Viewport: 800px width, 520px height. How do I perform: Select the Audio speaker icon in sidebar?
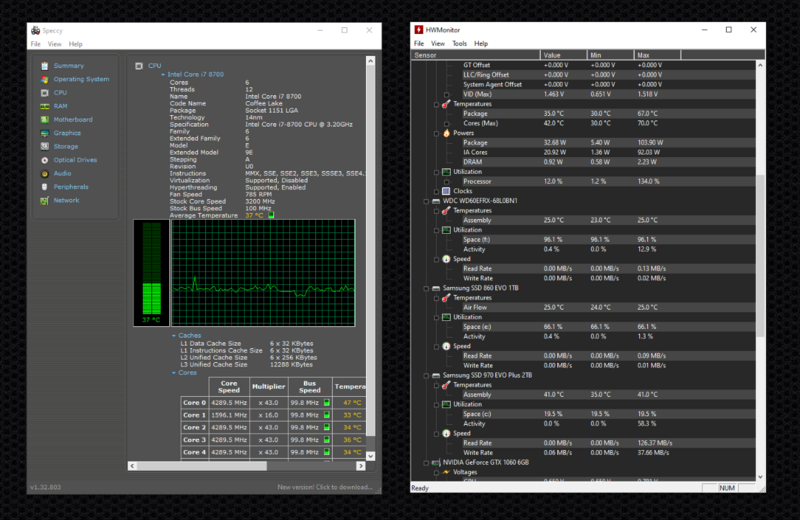[x=44, y=173]
